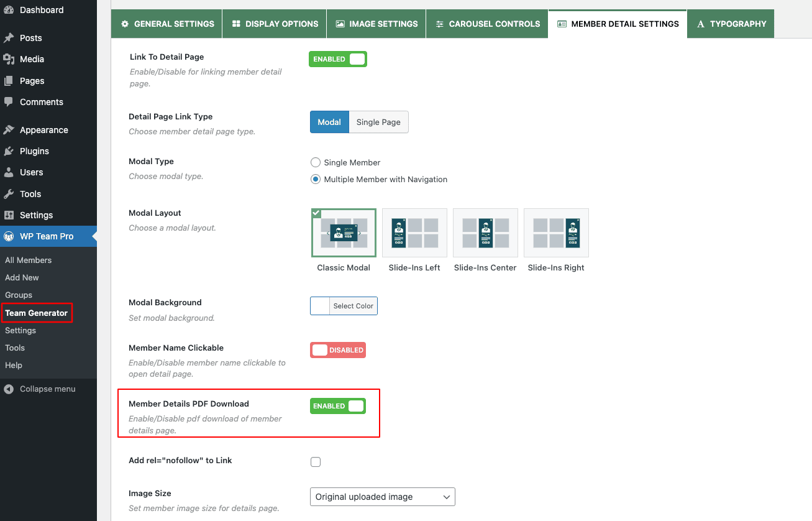Open the Posts menu item
Screen dimensions: 812x521
(48, 38)
